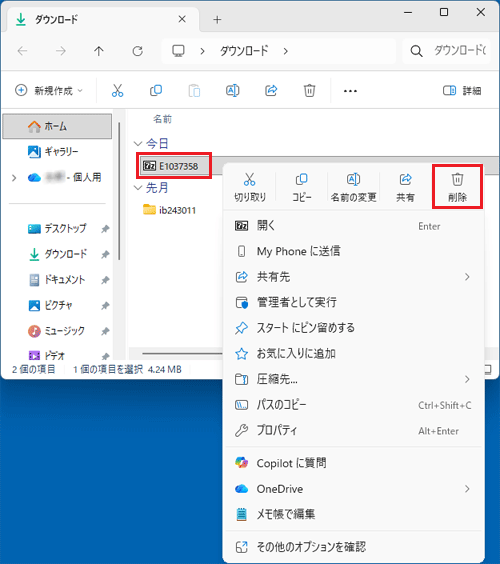The image size is (500, 564).
Task: Select スタート にピン留めする
Action: [x=353, y=328]
